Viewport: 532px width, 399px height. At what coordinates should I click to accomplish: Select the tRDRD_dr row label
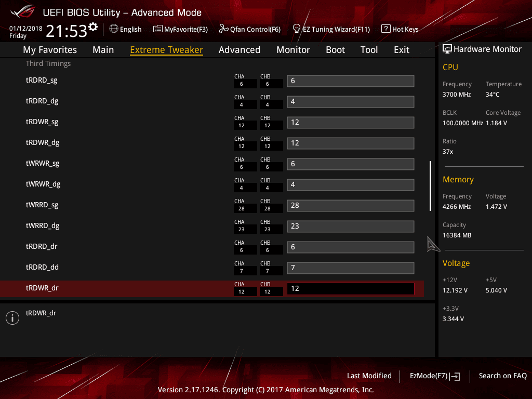click(x=42, y=246)
